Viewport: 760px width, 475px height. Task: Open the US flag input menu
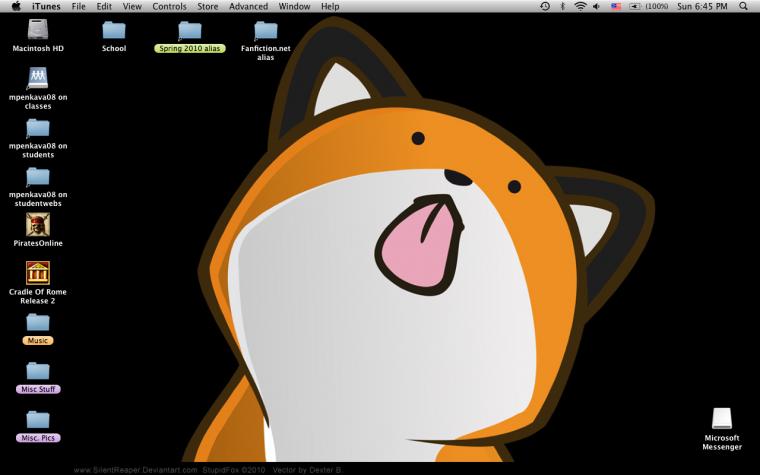[616, 6]
